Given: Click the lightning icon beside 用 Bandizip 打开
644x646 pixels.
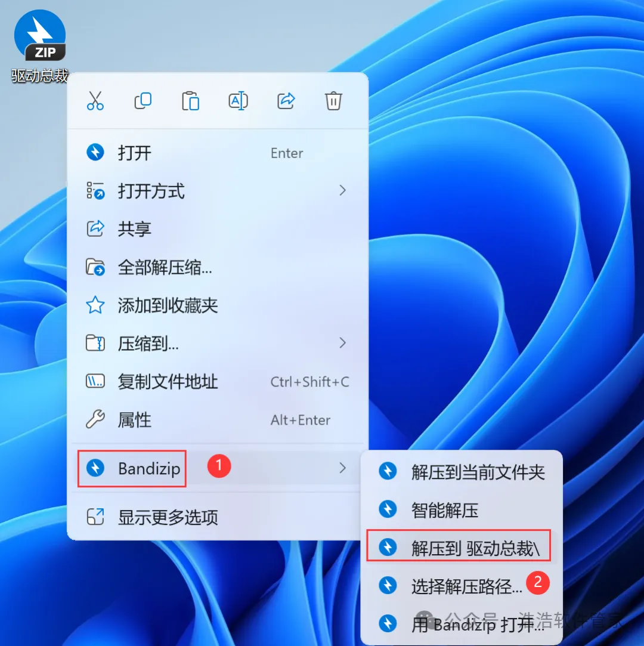Looking at the screenshot, I should tap(388, 623).
